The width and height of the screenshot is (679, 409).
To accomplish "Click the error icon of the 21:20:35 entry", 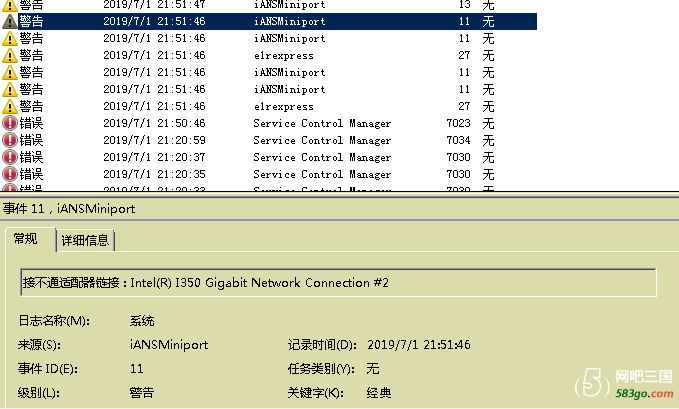I will coord(10,174).
